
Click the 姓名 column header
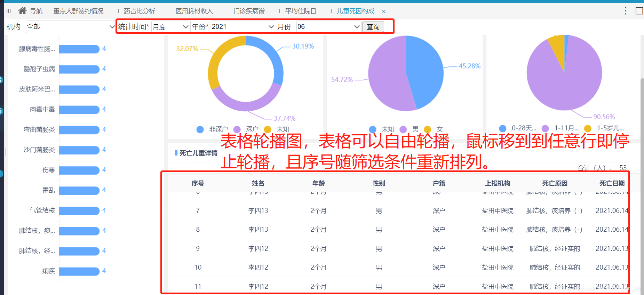[258, 183]
